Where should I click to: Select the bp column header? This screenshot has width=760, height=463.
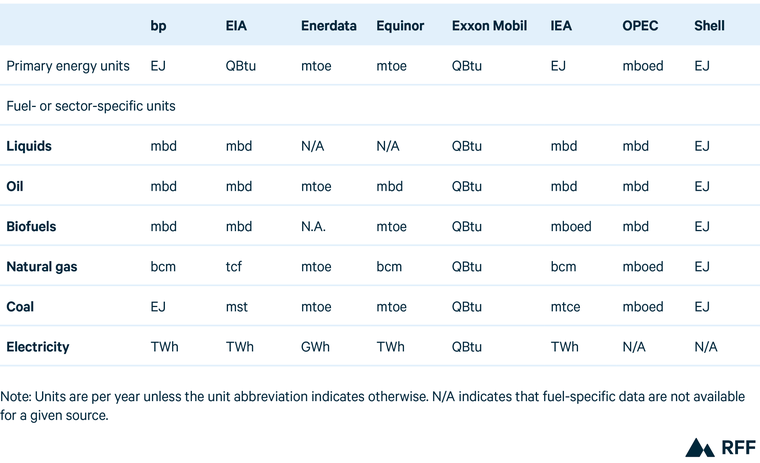point(158,25)
